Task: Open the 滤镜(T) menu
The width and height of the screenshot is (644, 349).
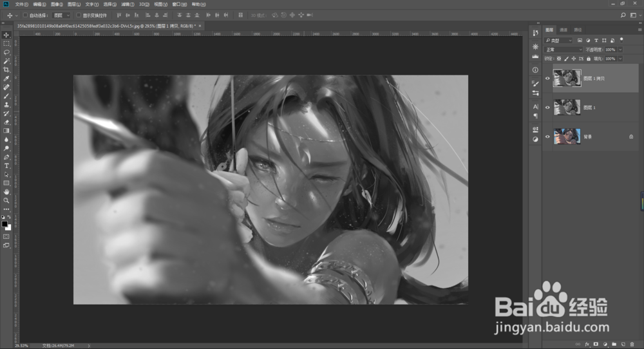Action: (x=128, y=4)
